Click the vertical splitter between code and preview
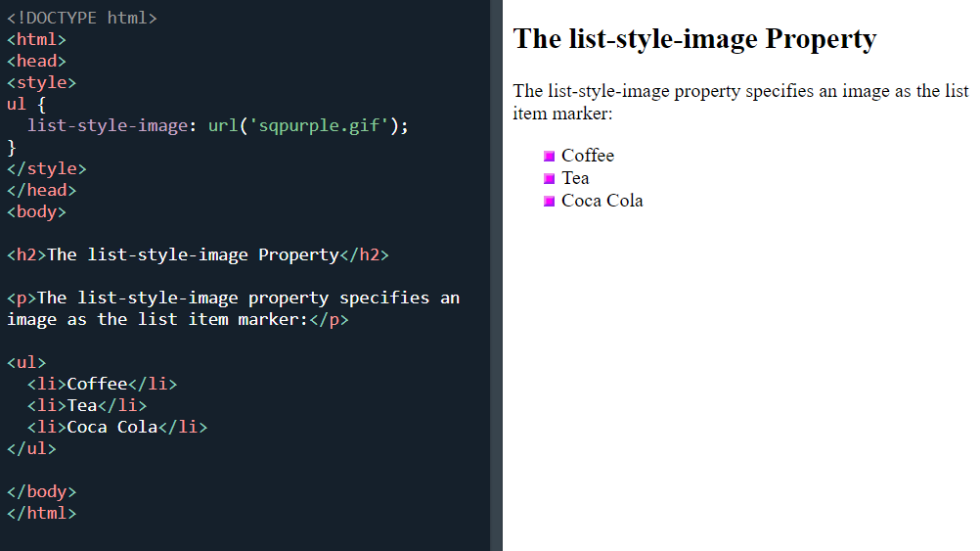 pyautogui.click(x=496, y=275)
